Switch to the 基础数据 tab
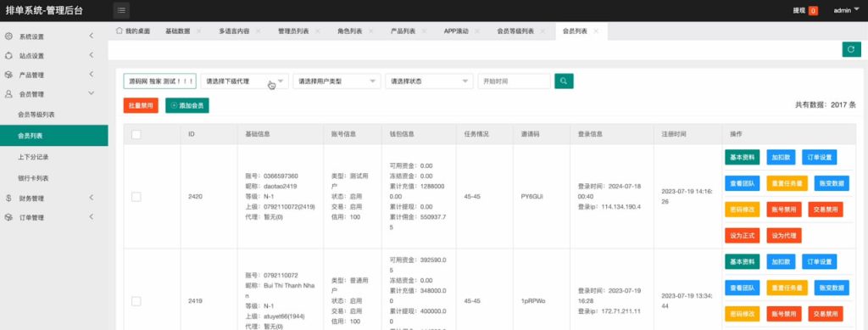This screenshot has width=868, height=330. point(178,31)
